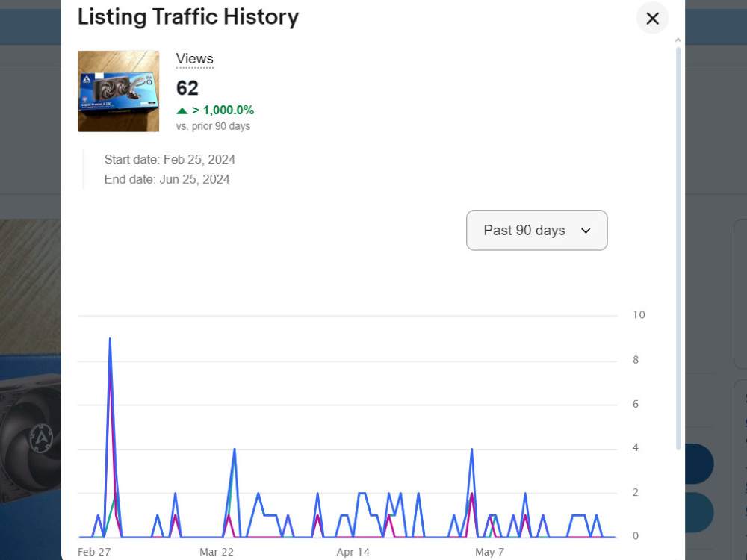Open the Past 90 days dropdown

click(537, 231)
